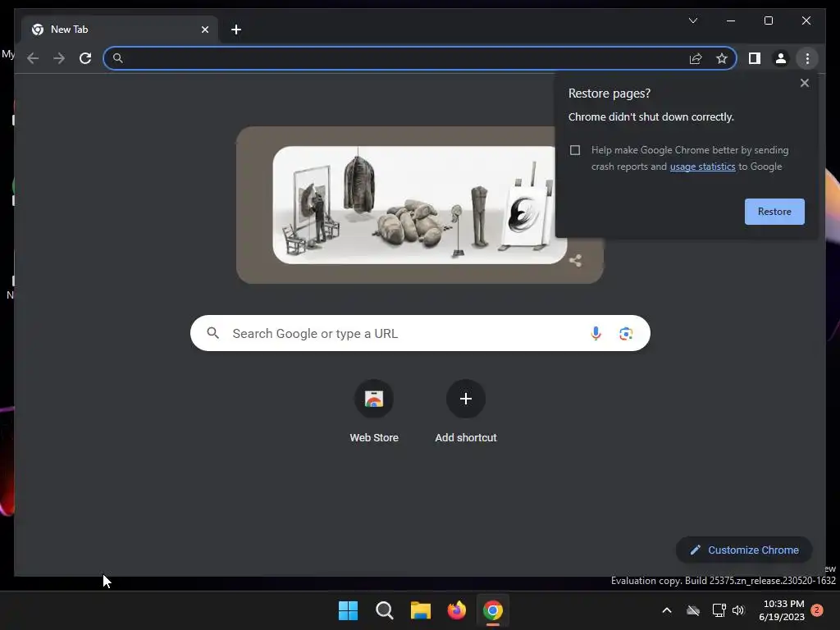Launch Firefox from the taskbar
This screenshot has height=630, width=840.
tap(456, 610)
